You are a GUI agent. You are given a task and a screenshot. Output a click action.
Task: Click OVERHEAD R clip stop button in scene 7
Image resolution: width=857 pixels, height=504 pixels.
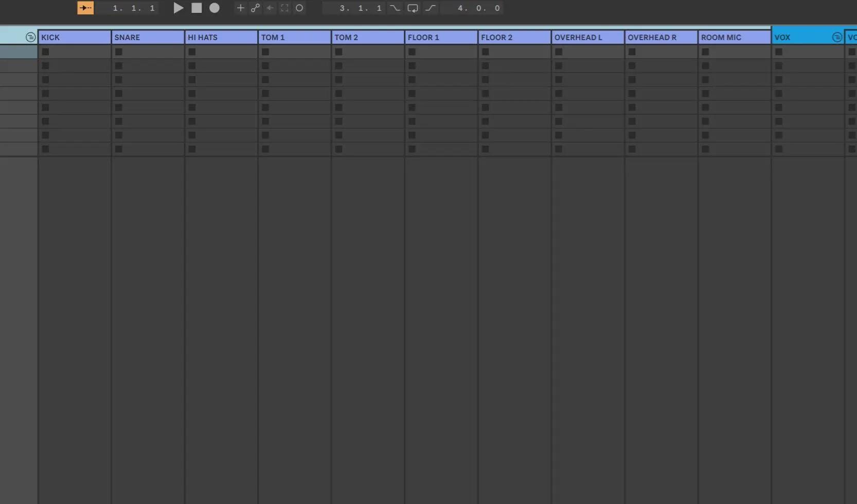tap(632, 135)
